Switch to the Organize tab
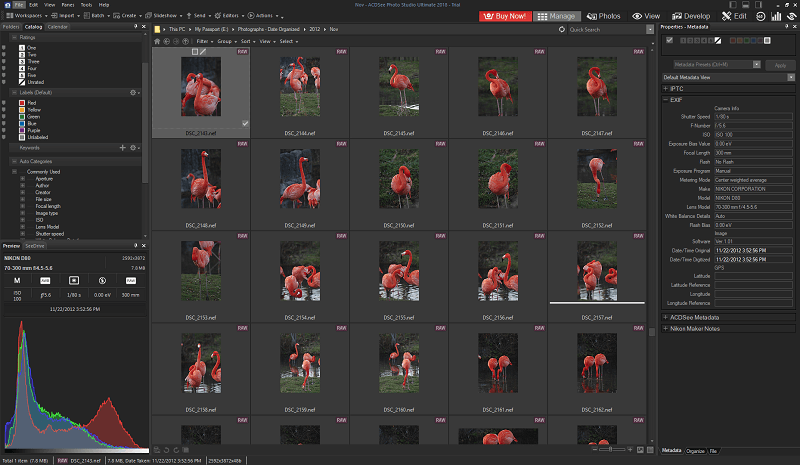Viewport: 800px width, 465px height. (695, 451)
